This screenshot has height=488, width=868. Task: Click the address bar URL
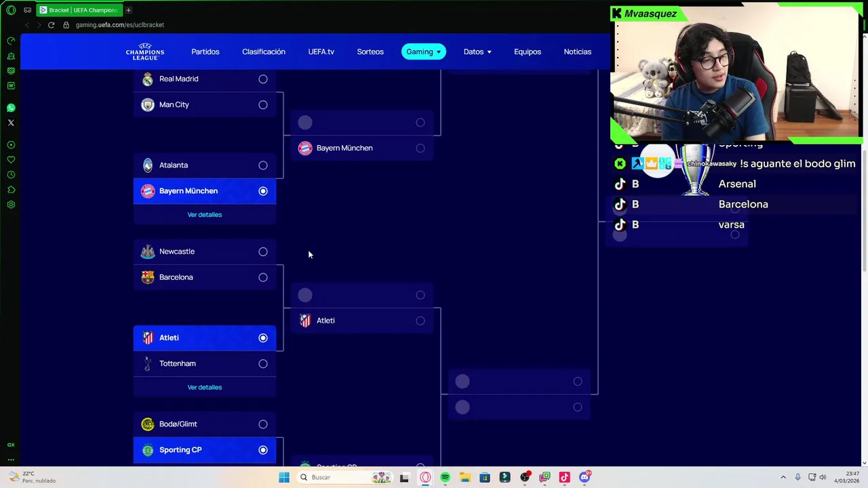click(119, 25)
